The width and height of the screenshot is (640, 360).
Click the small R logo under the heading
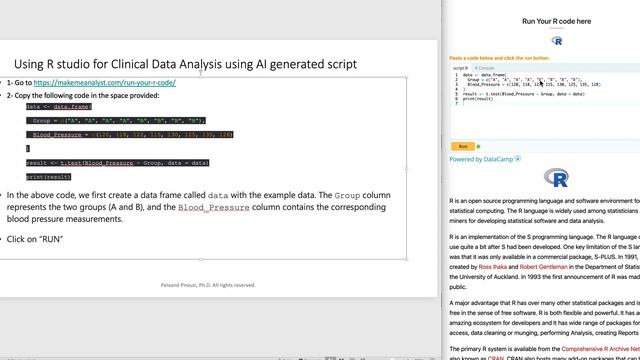pyautogui.click(x=557, y=41)
